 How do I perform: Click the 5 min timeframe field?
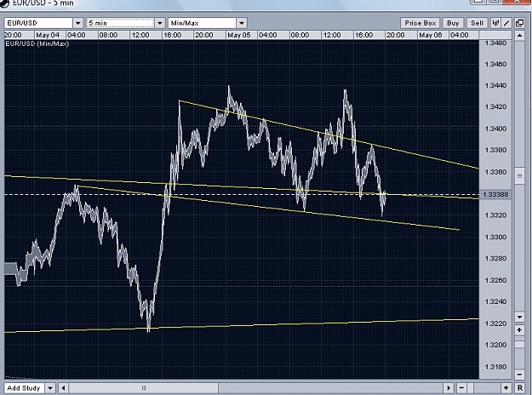[x=121, y=23]
